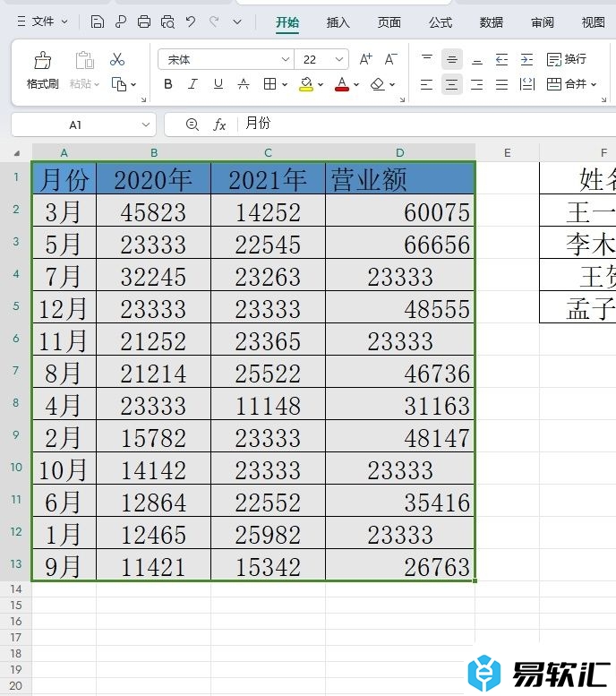Toggle horizontal center alignment
Screen dimensions: 616x696
pyautogui.click(x=452, y=84)
